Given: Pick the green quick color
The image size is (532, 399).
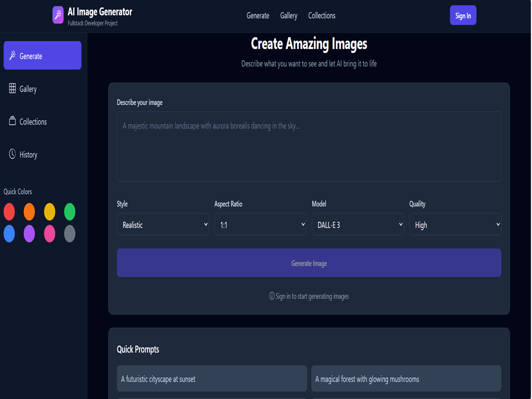Looking at the screenshot, I should (70, 212).
